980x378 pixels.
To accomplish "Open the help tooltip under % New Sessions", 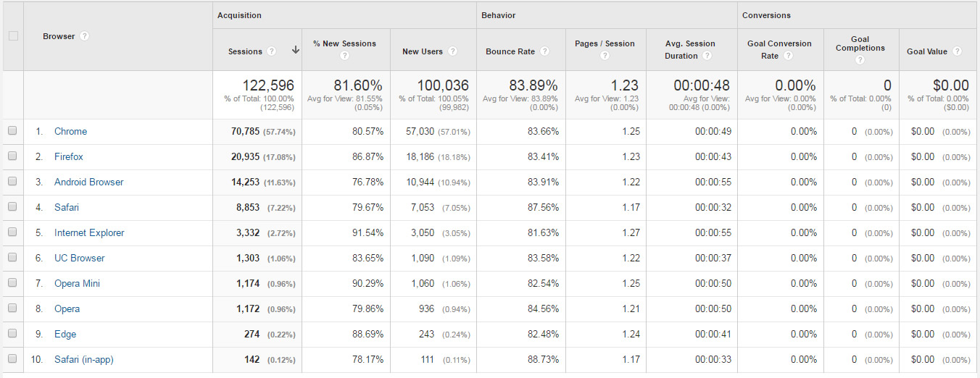I will coord(345,56).
